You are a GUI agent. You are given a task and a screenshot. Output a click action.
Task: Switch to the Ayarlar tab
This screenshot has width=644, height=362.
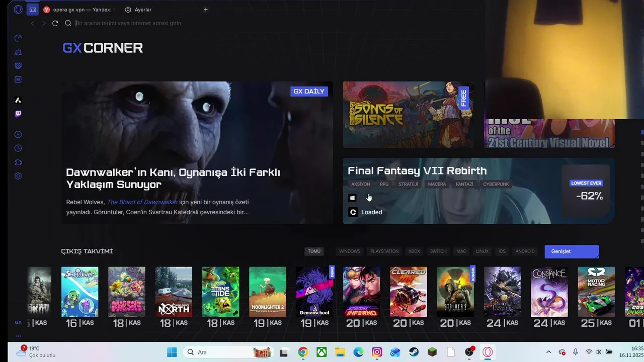pos(138,10)
